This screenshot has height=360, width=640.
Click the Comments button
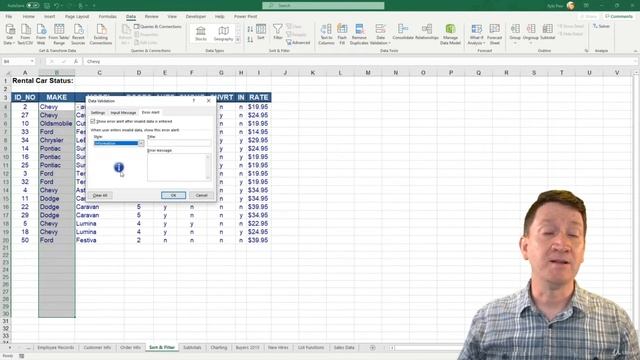point(619,16)
